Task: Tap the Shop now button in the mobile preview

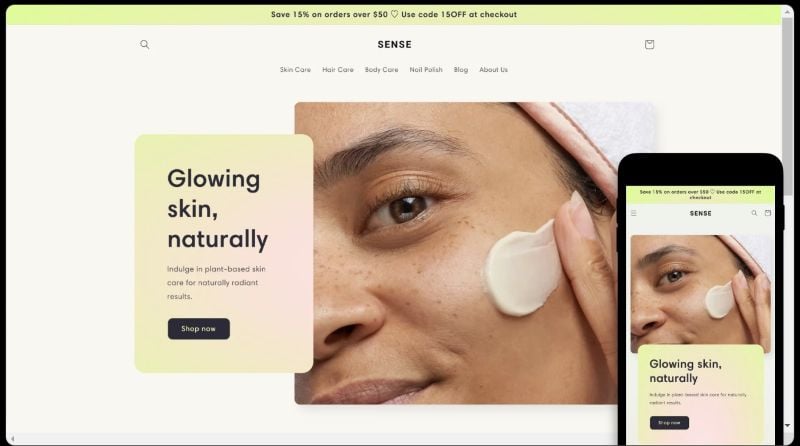Action: tap(669, 423)
